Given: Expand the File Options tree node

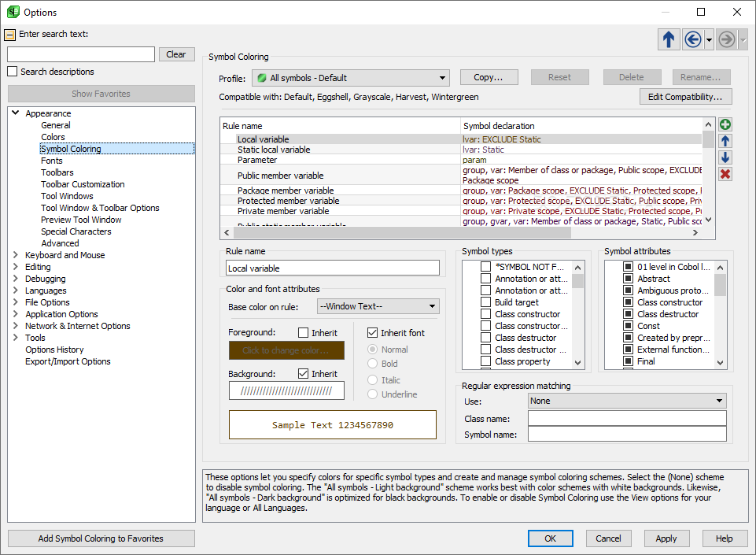Looking at the screenshot, I should coord(16,302).
